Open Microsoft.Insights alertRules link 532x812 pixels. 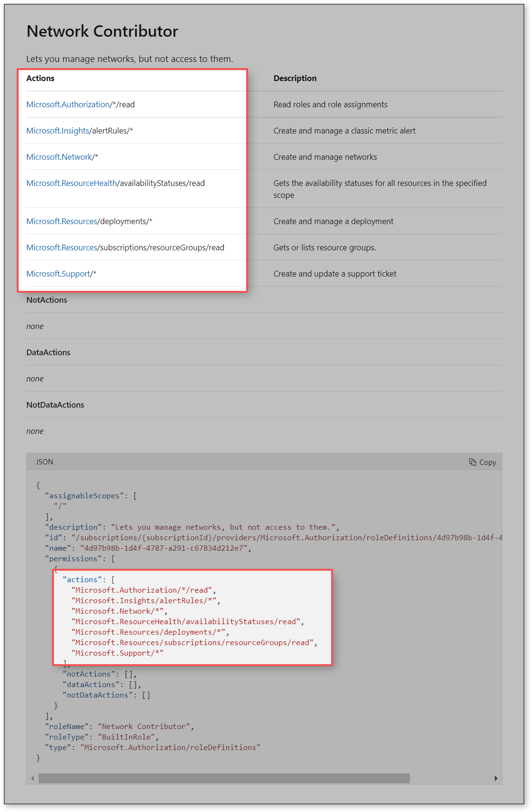pyautogui.click(x=58, y=131)
